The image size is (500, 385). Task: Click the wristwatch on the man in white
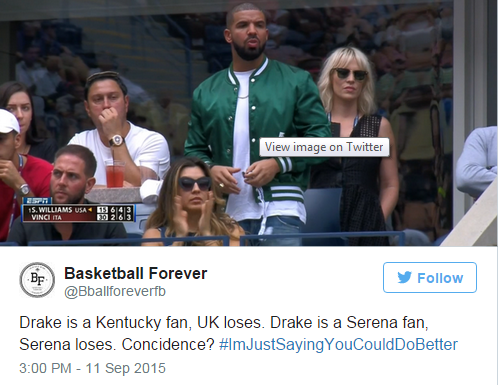point(116,140)
